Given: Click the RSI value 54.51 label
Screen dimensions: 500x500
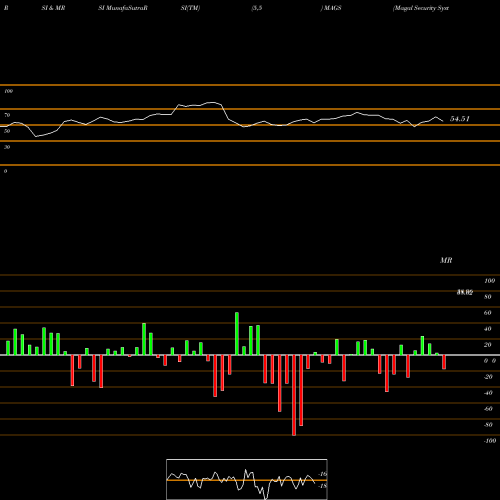Looking at the screenshot, I should coord(460,119).
